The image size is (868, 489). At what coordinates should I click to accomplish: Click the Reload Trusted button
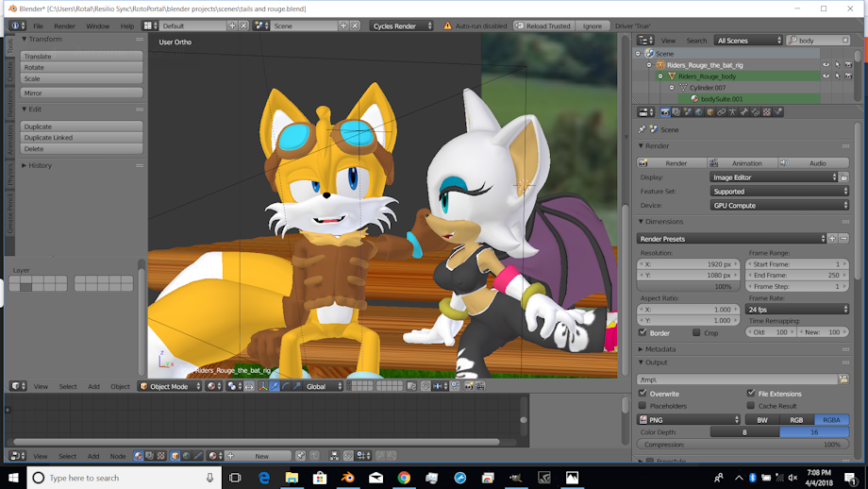(542, 26)
